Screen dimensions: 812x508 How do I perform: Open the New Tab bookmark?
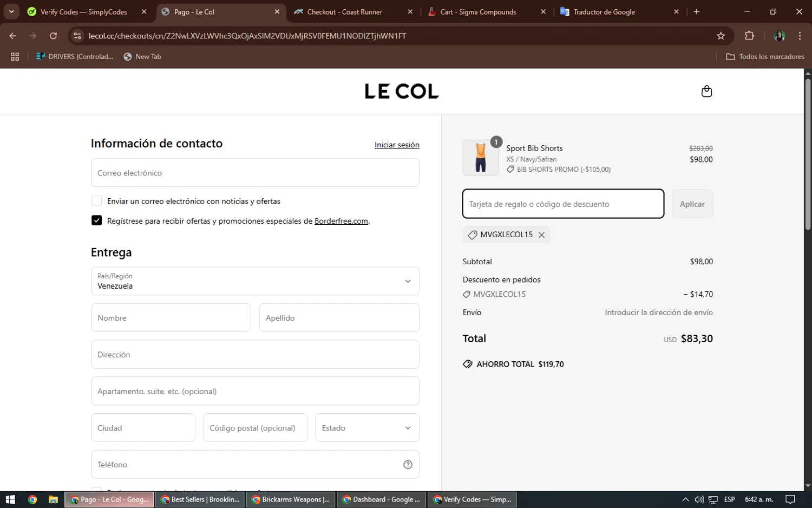(142, 56)
